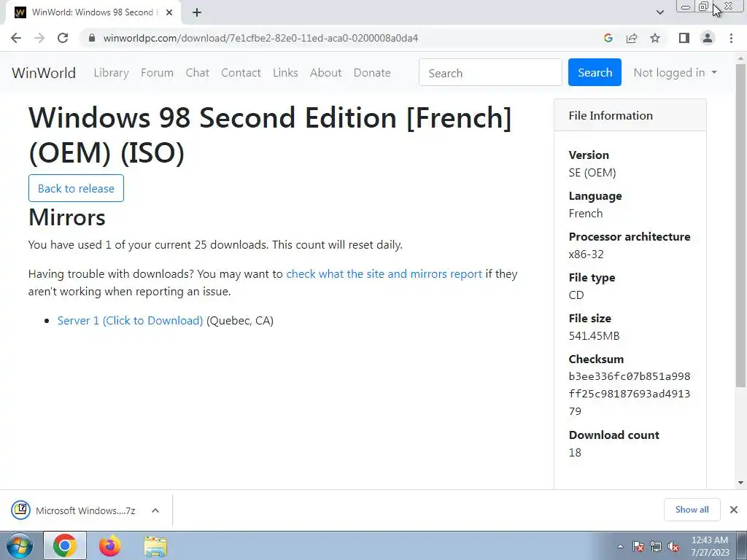Click the Action Center flag icon
Viewport: 747px width, 560px height.
638,547
